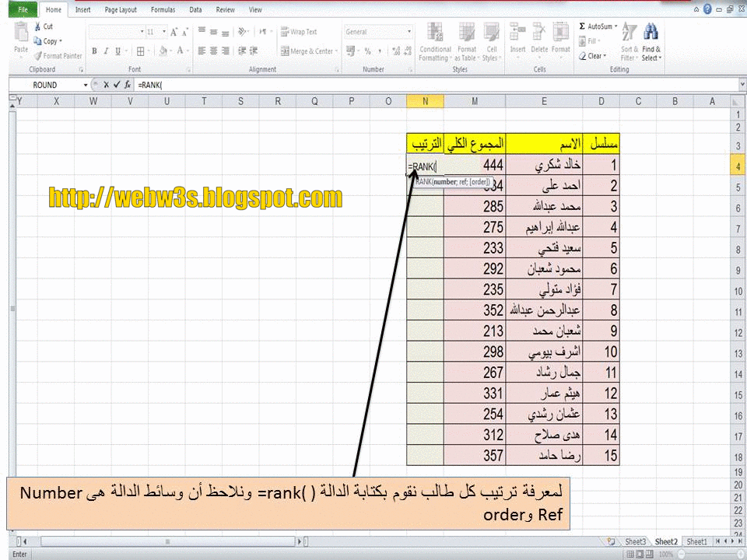Open Sort & Filter
Screen dimensions: 747x560
pos(629,42)
